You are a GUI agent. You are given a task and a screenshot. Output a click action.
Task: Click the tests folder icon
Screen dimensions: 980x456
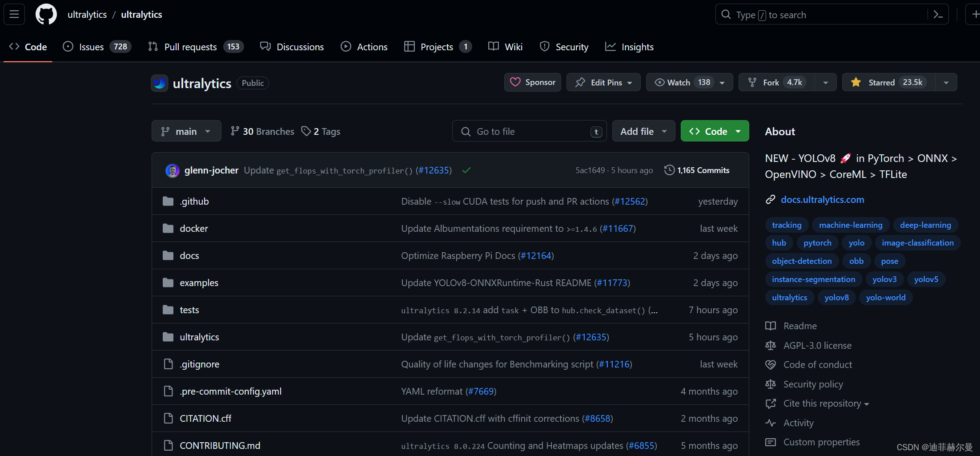pyautogui.click(x=168, y=310)
